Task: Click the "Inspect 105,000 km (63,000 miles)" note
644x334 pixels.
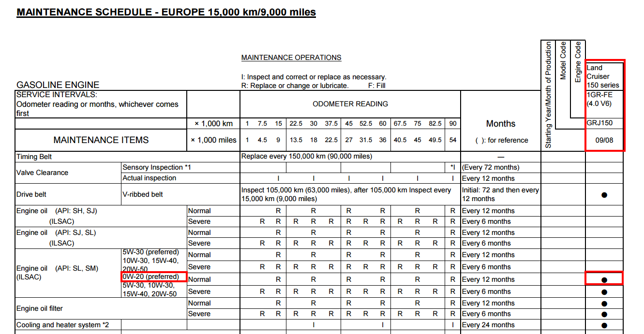Action: click(x=346, y=194)
